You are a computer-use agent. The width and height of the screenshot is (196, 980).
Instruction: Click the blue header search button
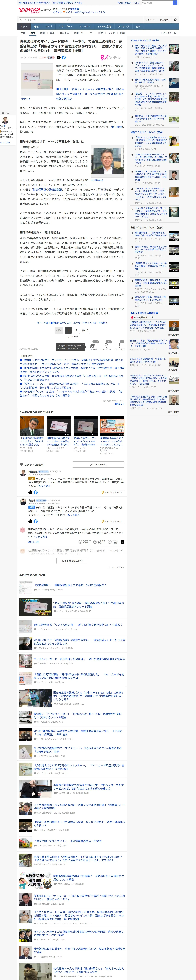point(175,3)
